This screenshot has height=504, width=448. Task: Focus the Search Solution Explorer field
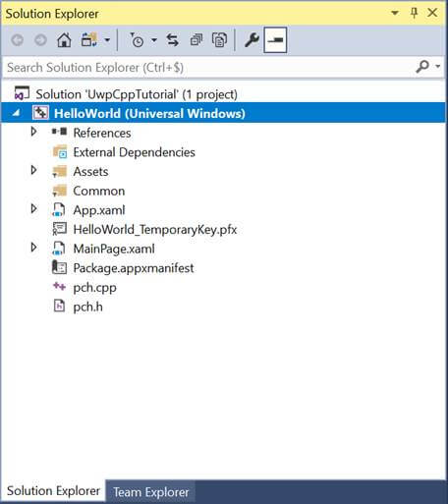[209, 68]
